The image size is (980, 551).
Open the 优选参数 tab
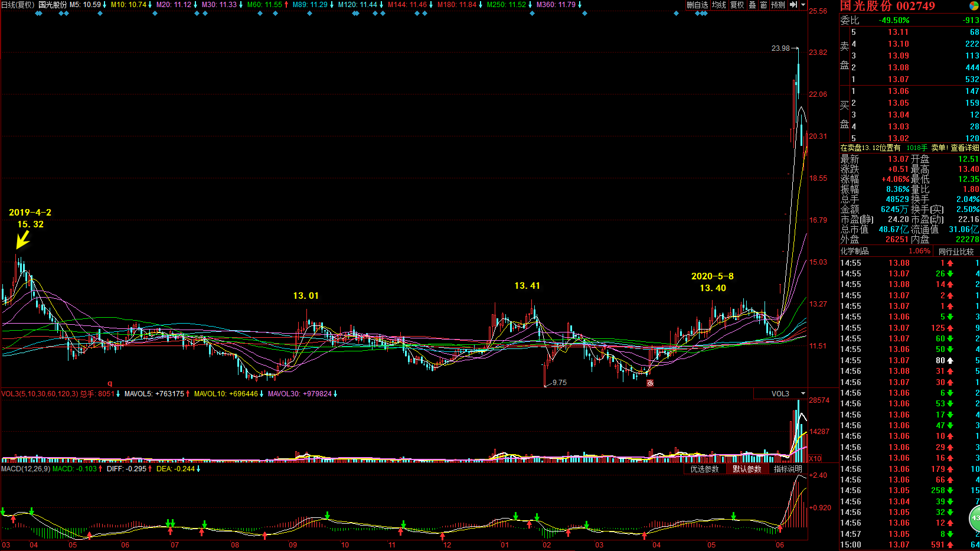(704, 469)
